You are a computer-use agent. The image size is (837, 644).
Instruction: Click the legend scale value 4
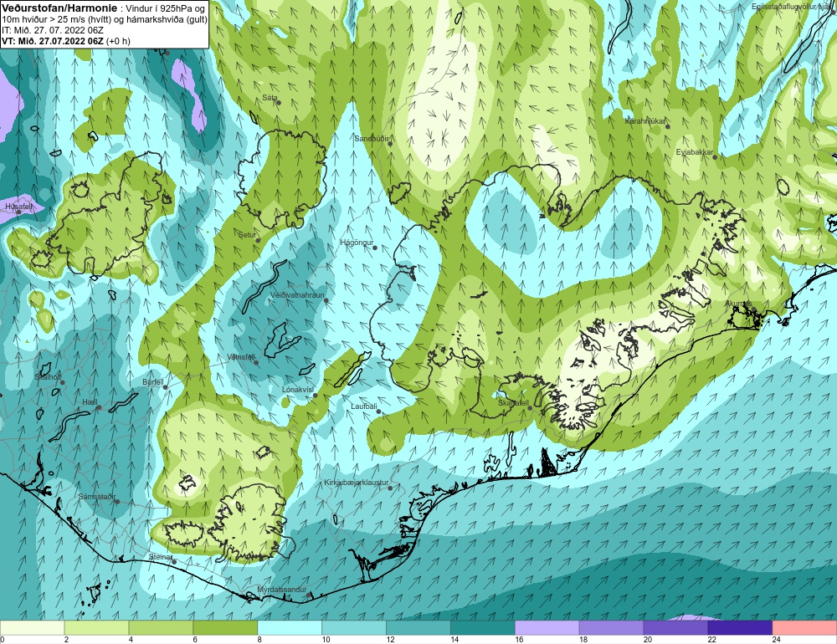click(x=131, y=639)
